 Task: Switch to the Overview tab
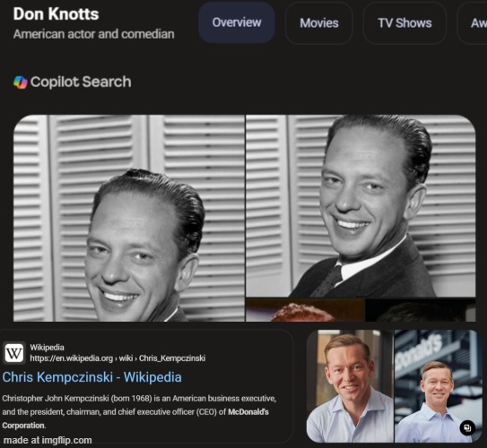click(237, 22)
